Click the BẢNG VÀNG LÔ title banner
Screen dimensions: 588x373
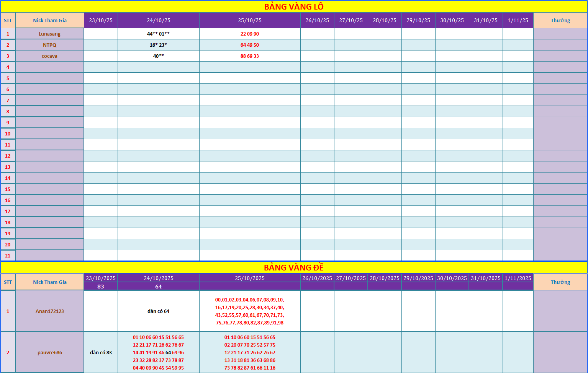coord(294,7)
